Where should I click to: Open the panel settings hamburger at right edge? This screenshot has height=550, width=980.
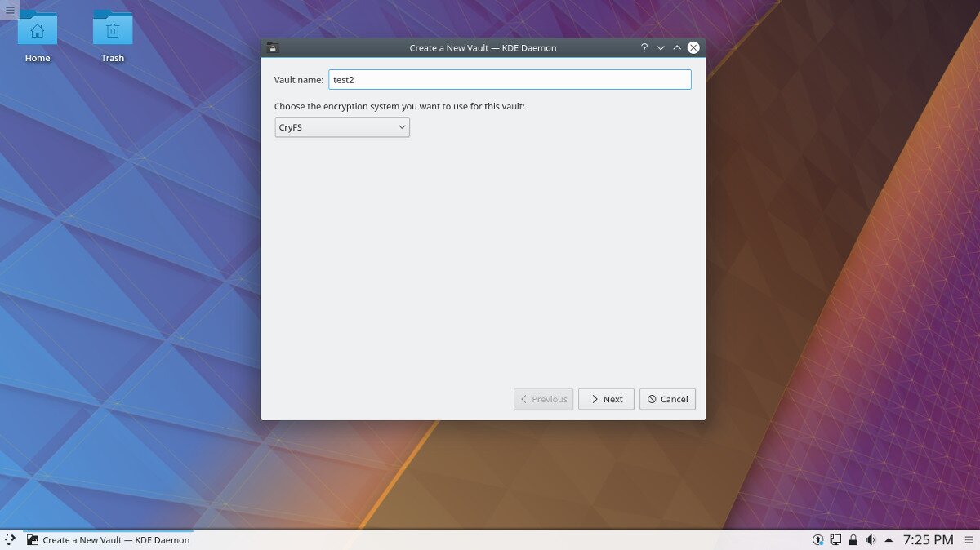pos(969,539)
